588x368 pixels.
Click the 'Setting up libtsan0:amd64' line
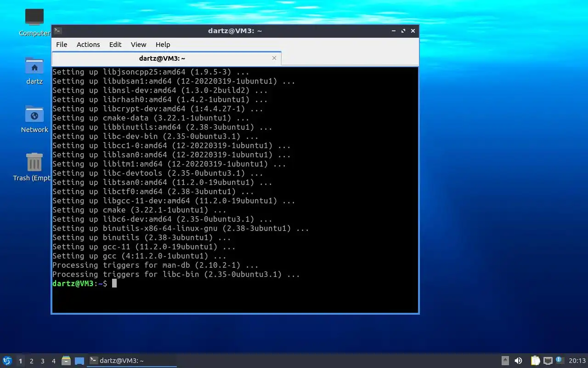click(162, 182)
